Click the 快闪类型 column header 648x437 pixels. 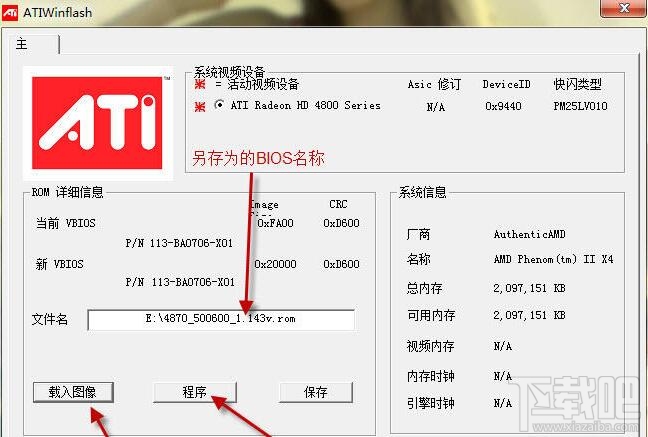577,84
